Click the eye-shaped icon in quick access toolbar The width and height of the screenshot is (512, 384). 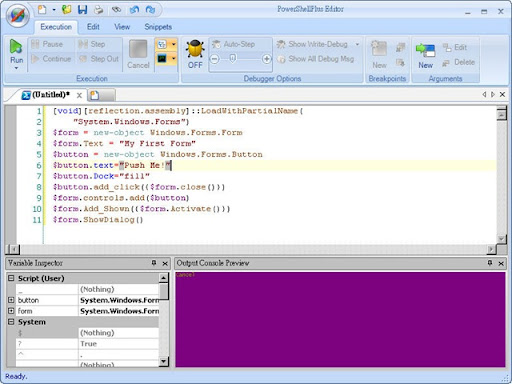pyautogui.click(x=116, y=10)
